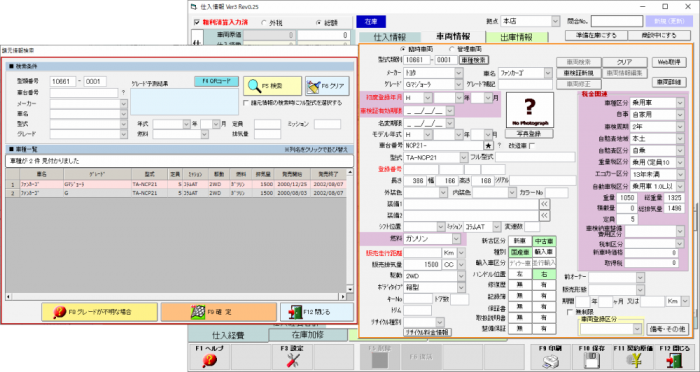Click the 車台番号 search input field
Viewport: 700px width, 372px height.
pos(84,93)
